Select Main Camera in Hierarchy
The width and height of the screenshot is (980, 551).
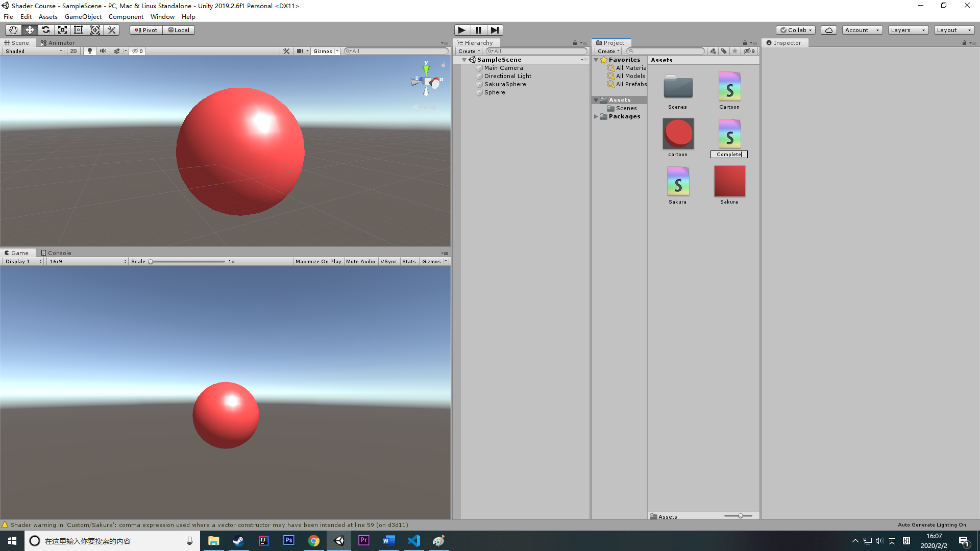click(x=503, y=68)
